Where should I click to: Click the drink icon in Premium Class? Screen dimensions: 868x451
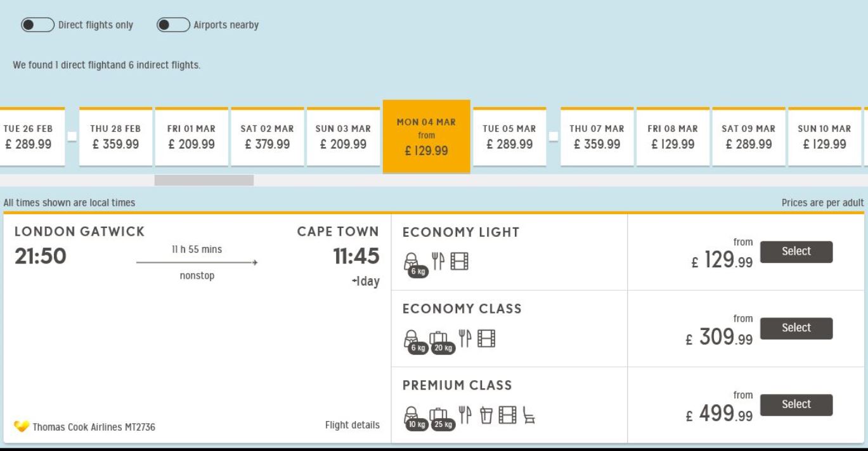(487, 414)
